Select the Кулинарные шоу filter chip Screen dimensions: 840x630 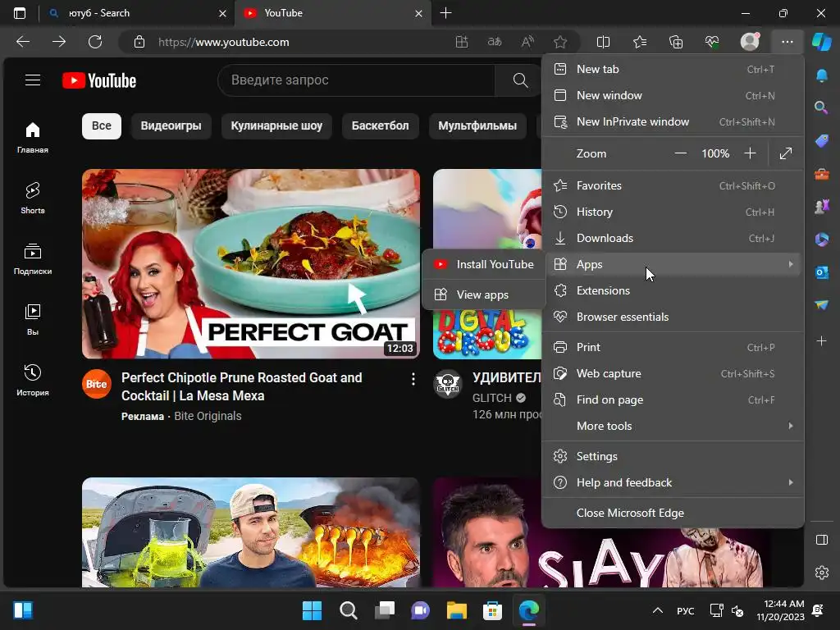(x=276, y=126)
